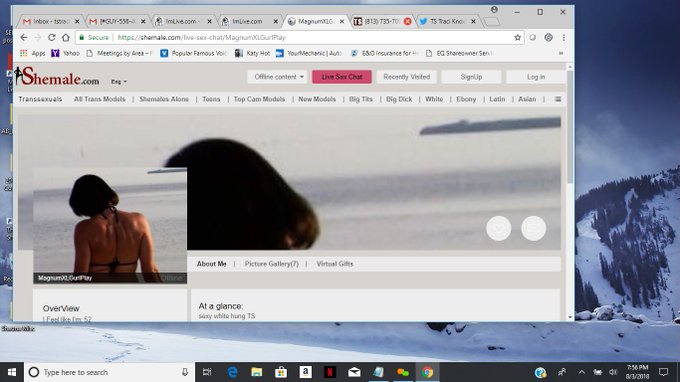
Task: Expand the Offline content dropdown
Action: click(278, 77)
